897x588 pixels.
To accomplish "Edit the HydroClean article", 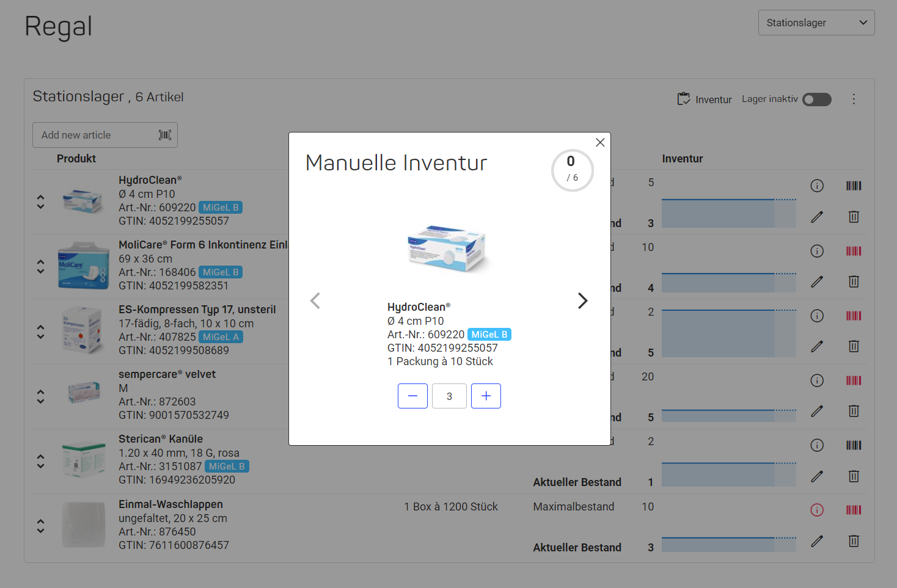I will click(x=817, y=217).
